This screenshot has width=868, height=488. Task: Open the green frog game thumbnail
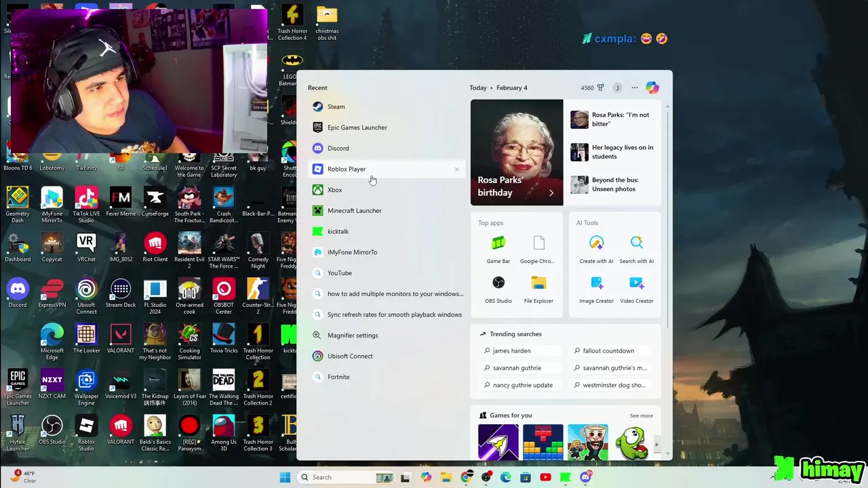click(x=632, y=442)
